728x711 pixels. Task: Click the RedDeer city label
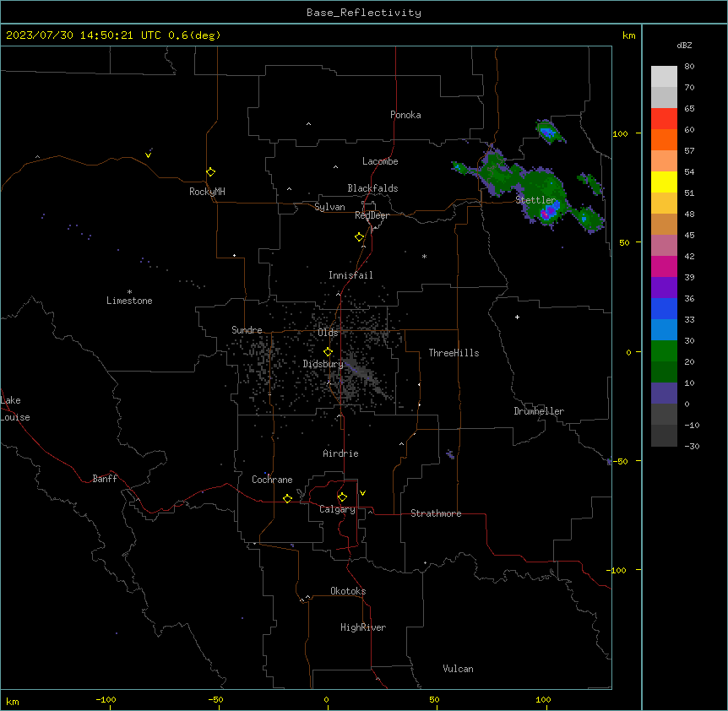coord(372,215)
